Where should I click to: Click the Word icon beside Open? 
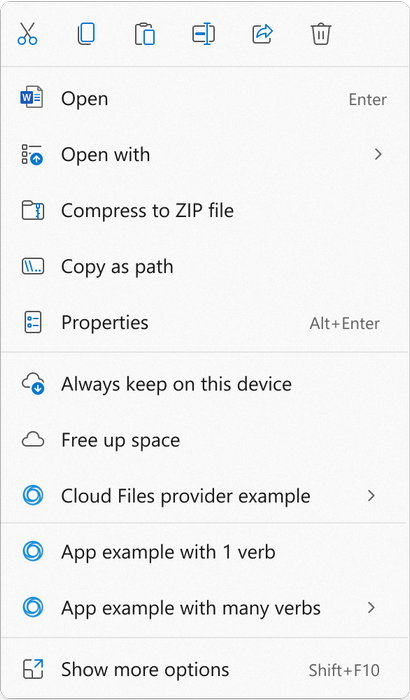click(x=32, y=97)
